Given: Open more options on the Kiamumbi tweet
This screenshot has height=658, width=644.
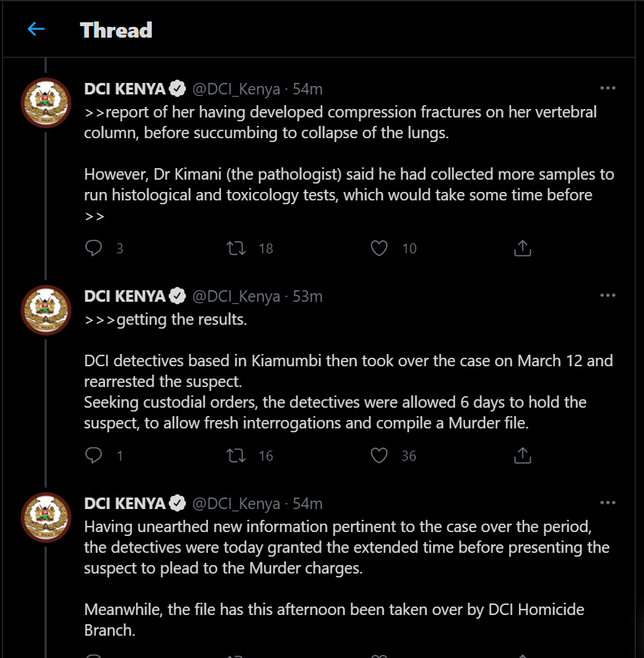Looking at the screenshot, I should pos(608,294).
